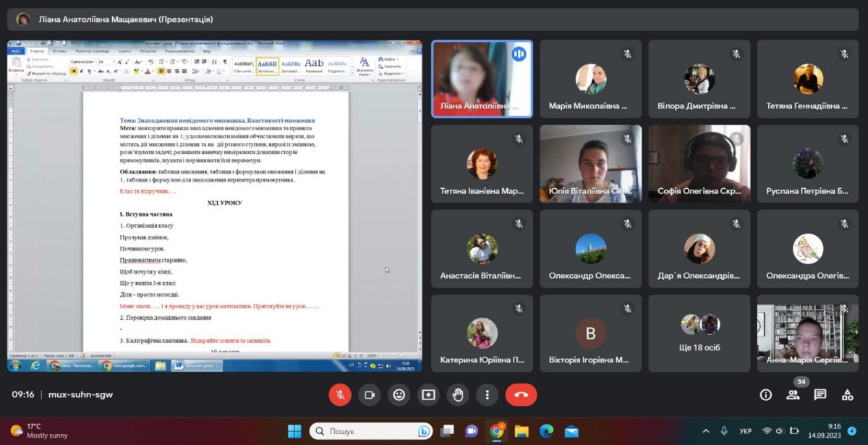Click the Paste (Вставить) button in Word

pyautogui.click(x=16, y=65)
